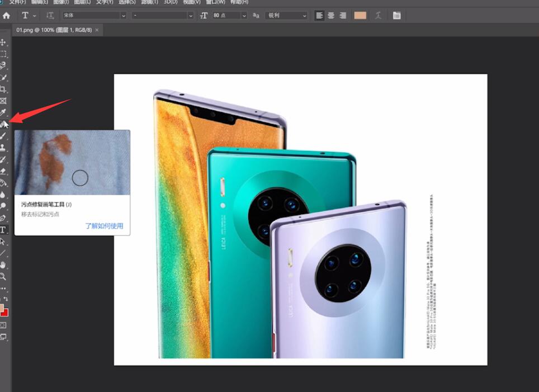
Task: Select the Frame tool
Action: (x=3, y=101)
